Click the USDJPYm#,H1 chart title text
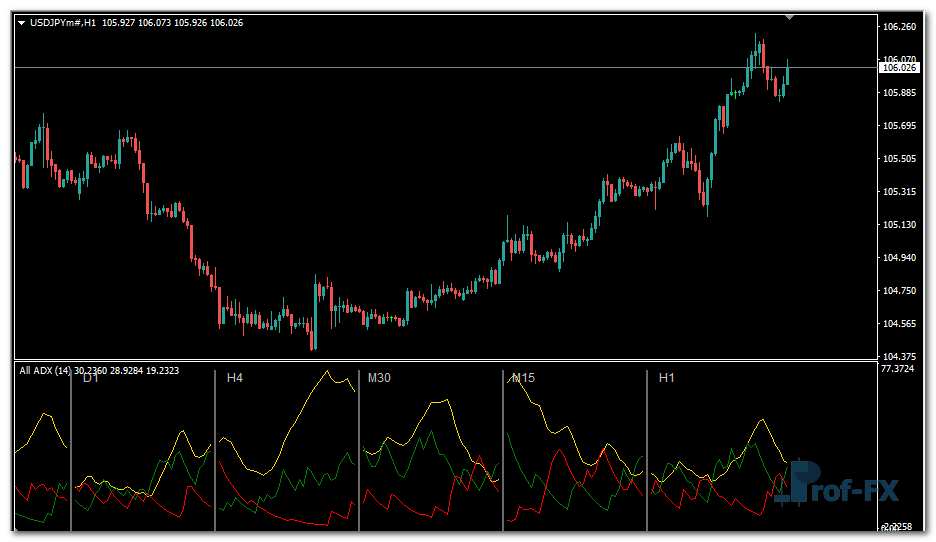Viewport: 936px width, 542px height. tap(64, 22)
